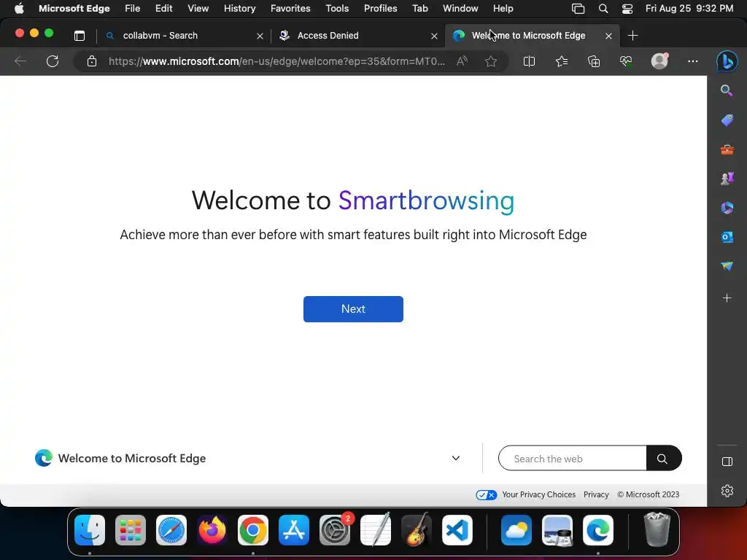Open the Help menu
747x560 pixels.
503,9
